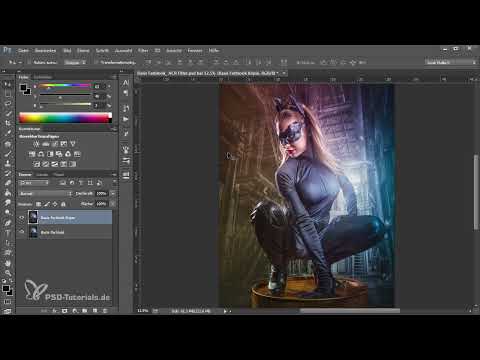Open the Bearbeiten menu

pyautogui.click(x=45, y=51)
